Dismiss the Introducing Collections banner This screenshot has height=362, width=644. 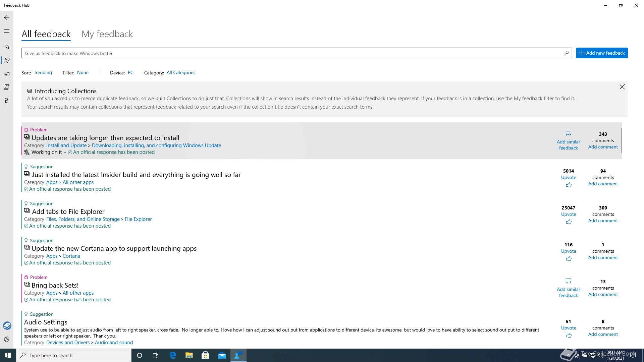[622, 87]
